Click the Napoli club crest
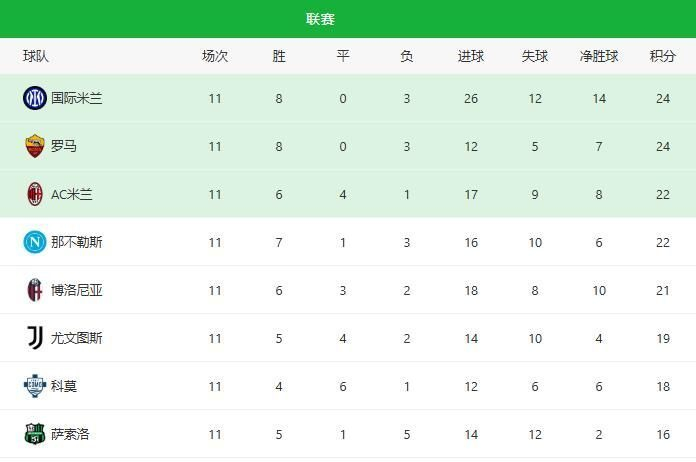This screenshot has height=462, width=696. [x=35, y=242]
